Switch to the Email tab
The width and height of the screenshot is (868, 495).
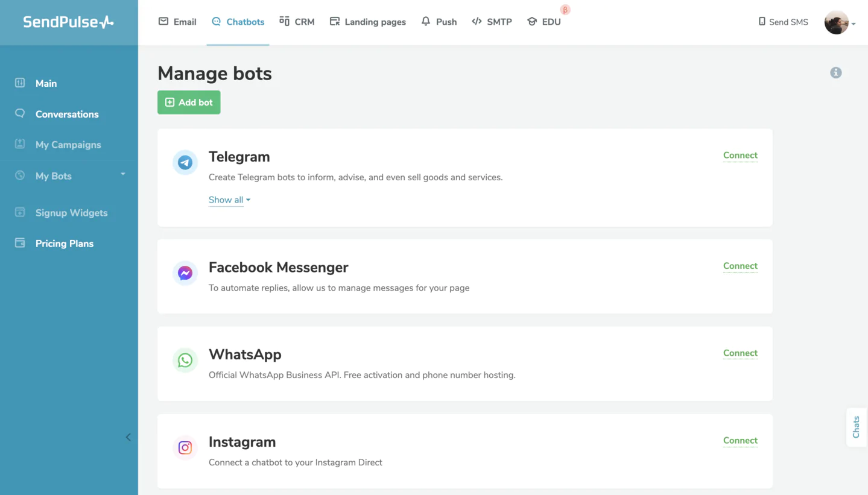177,22
